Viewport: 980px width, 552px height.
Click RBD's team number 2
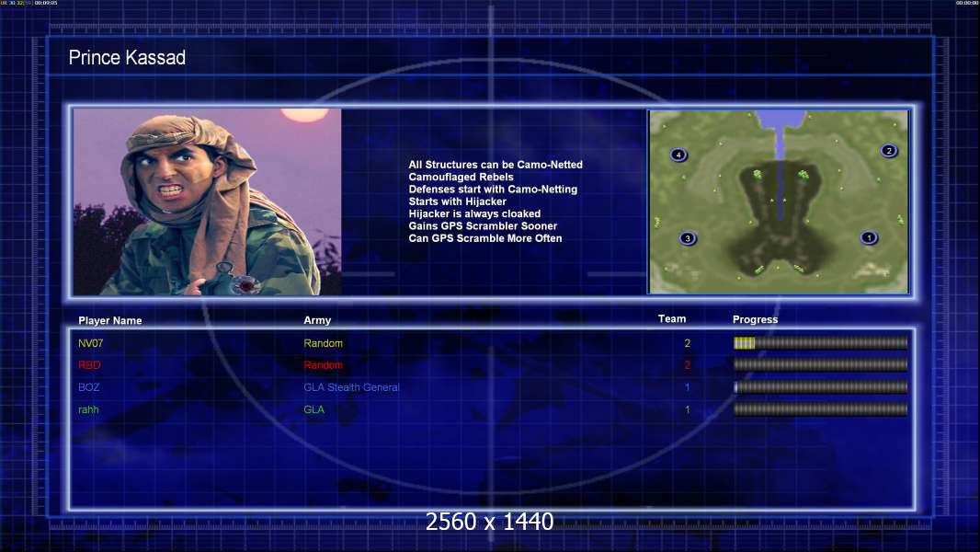click(687, 365)
